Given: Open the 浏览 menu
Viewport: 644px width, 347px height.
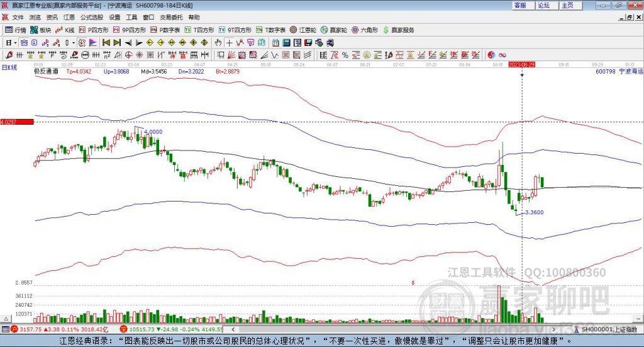Looking at the screenshot, I should [x=35, y=17].
